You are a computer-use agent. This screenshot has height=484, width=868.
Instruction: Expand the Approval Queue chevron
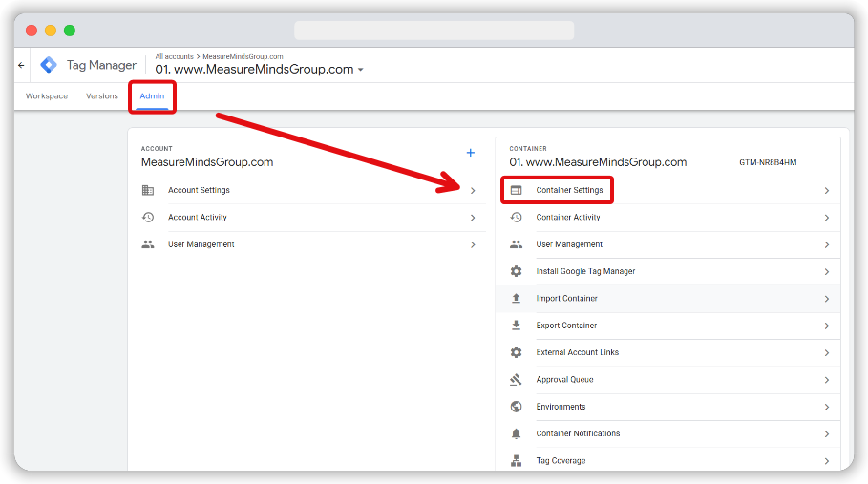(x=827, y=380)
